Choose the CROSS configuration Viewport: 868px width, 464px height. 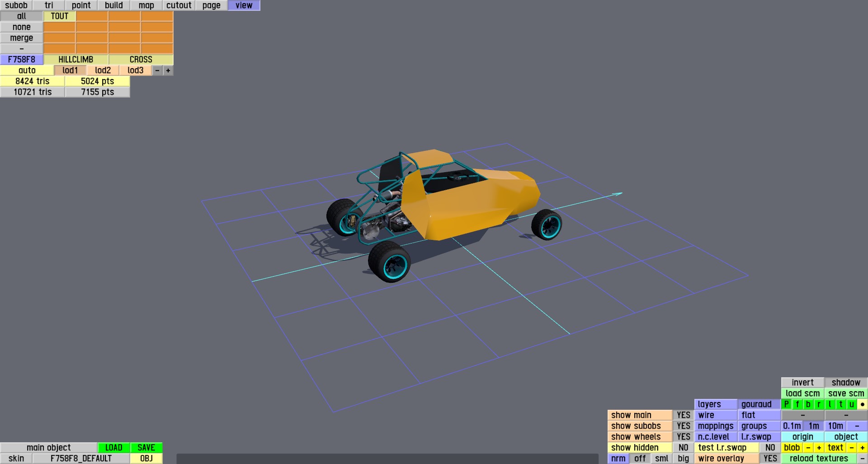click(x=141, y=60)
